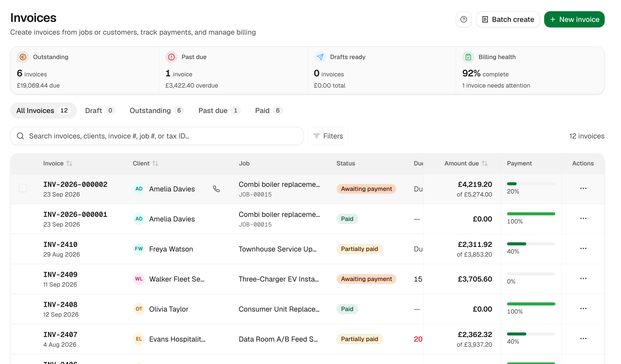Open actions menu for INV-2026-000002

[x=583, y=189]
